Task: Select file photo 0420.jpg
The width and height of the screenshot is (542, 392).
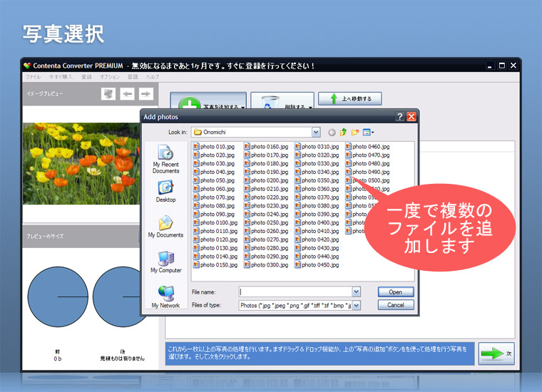Action: coord(317,239)
